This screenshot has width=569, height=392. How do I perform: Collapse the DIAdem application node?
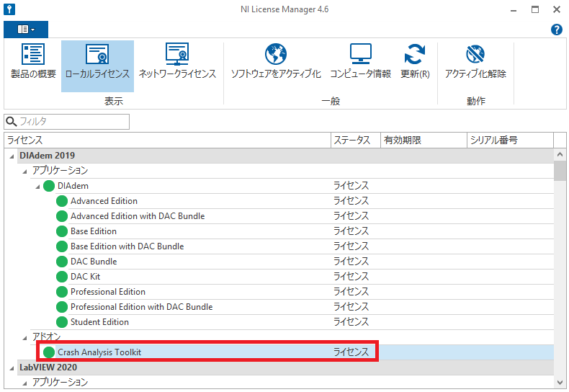(37, 187)
